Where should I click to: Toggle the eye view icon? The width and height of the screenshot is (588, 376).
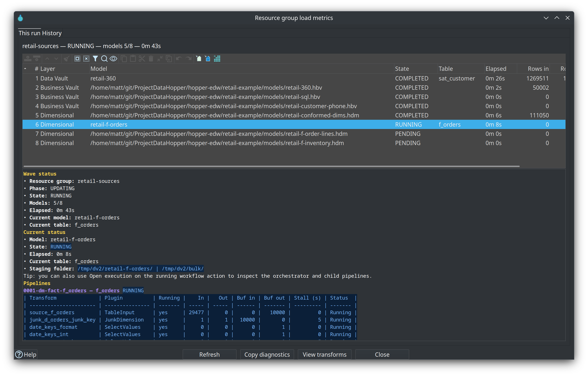point(113,59)
